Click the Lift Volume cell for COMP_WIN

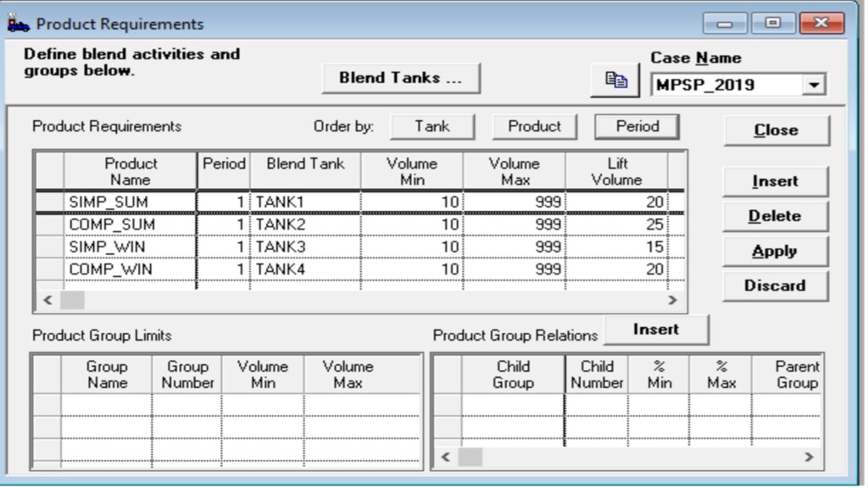tap(616, 269)
